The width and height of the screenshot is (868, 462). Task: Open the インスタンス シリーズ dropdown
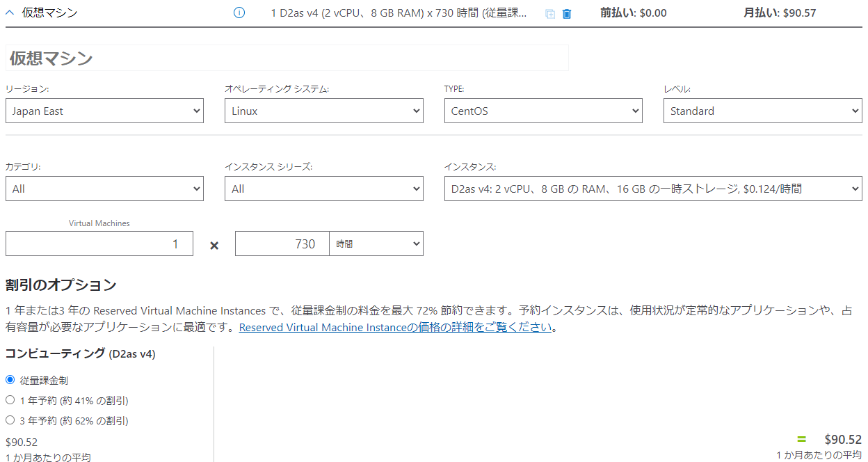(323, 188)
